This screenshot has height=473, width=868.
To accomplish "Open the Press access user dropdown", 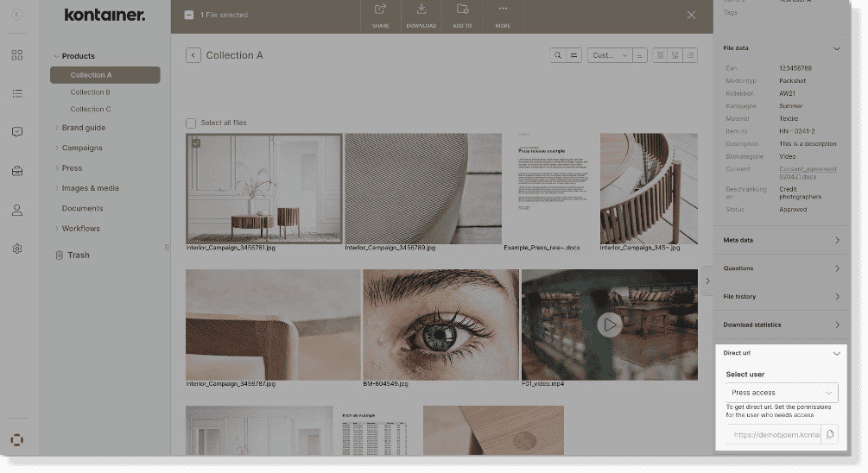I will point(782,393).
